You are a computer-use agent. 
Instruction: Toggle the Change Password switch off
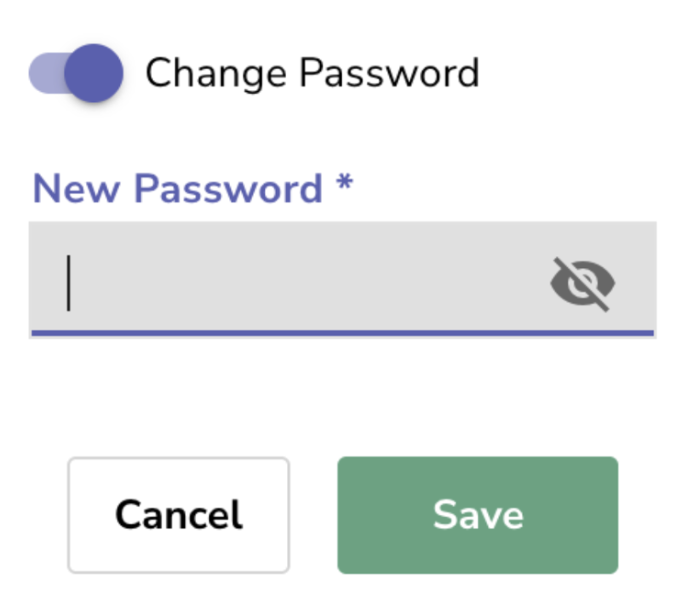pyautogui.click(x=78, y=73)
